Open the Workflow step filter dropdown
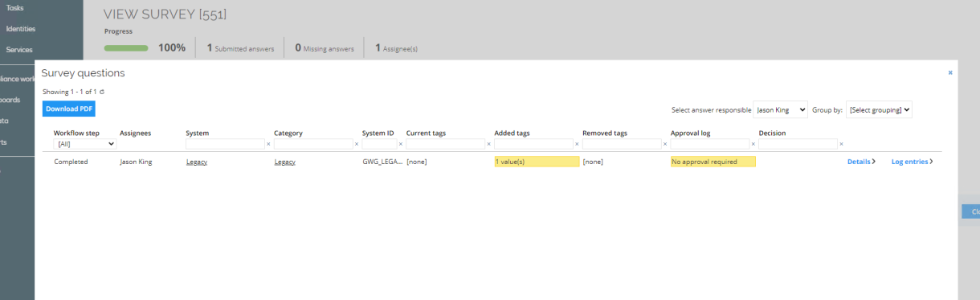980x300 pixels. pyautogui.click(x=84, y=144)
